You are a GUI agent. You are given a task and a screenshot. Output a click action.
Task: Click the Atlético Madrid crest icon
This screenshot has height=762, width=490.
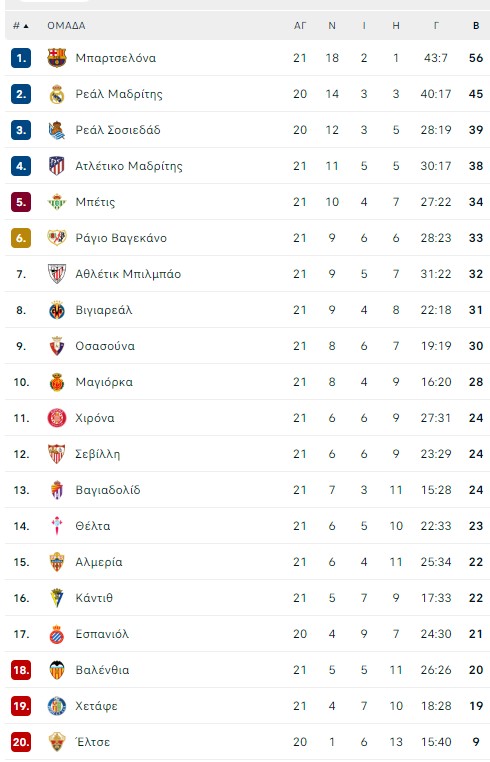coord(57,166)
